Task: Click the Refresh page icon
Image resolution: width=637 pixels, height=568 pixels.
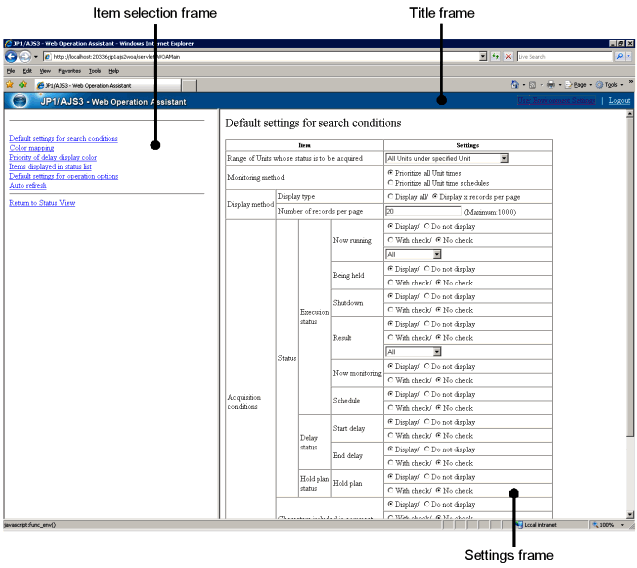Action: 496,57
